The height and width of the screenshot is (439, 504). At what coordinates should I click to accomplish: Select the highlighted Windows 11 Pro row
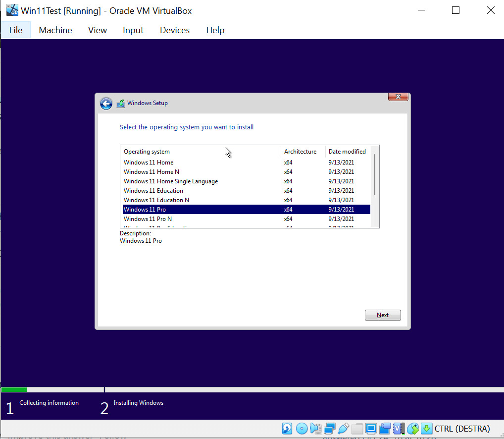(x=246, y=210)
